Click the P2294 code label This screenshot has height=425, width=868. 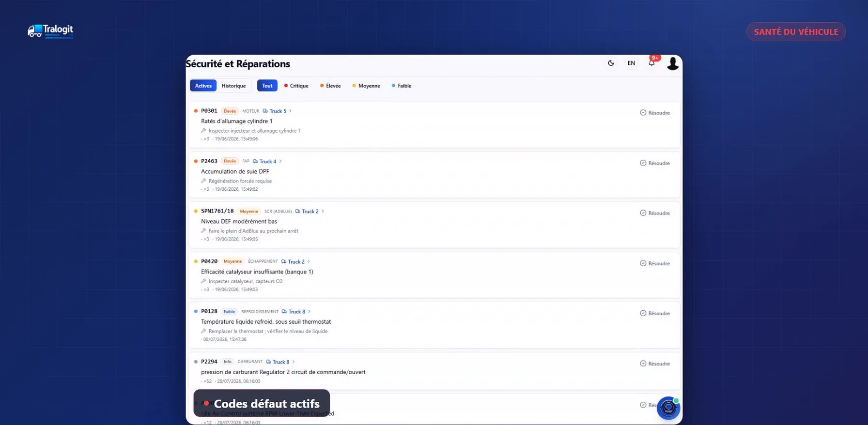209,362
